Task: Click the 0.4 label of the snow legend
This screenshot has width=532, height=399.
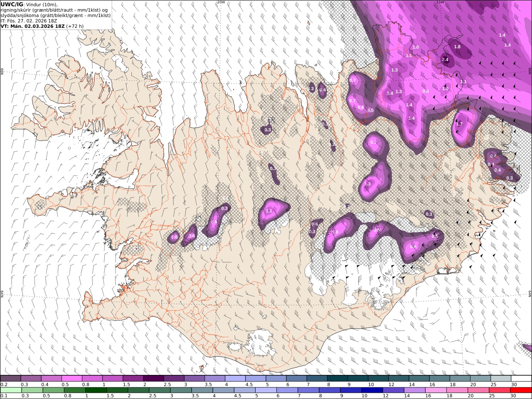Action: [45, 384]
